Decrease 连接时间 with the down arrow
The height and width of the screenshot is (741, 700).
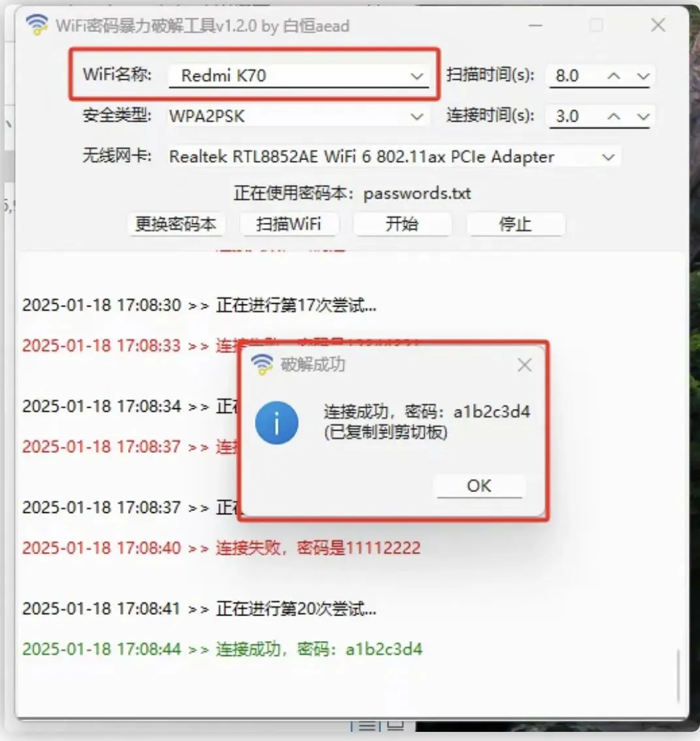[x=642, y=116]
